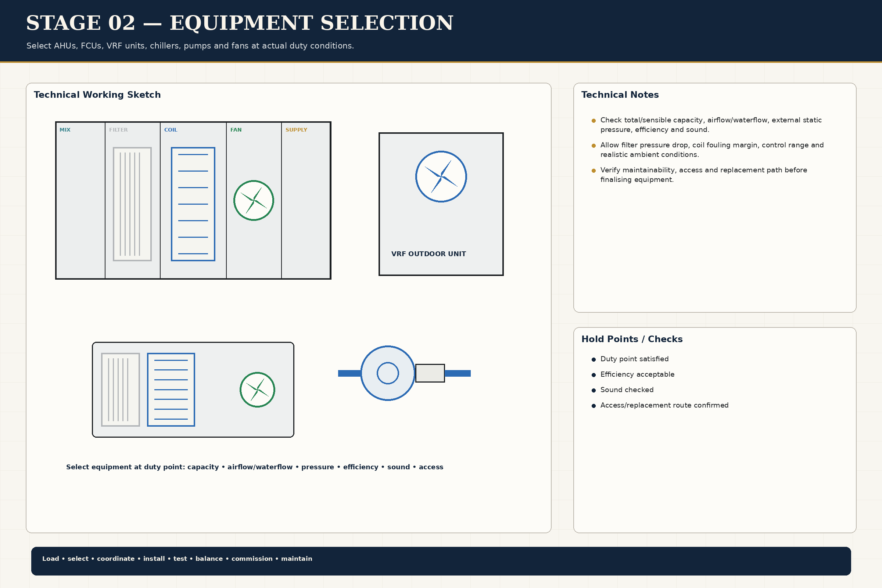Click the Hold Points / Checks heading
The width and height of the screenshot is (882, 588).
(x=632, y=339)
